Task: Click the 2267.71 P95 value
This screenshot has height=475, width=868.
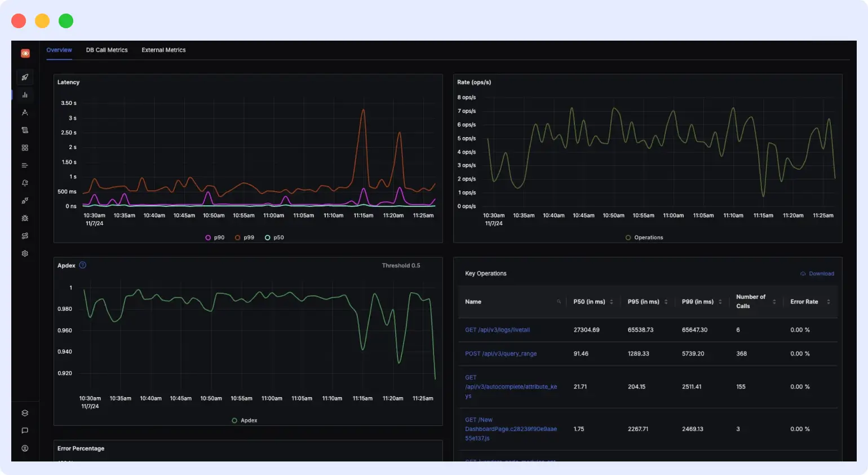Action: coord(638,429)
